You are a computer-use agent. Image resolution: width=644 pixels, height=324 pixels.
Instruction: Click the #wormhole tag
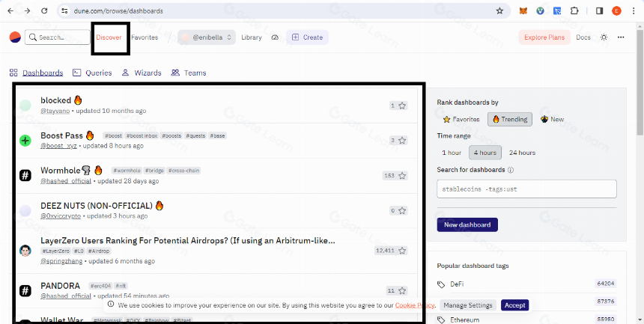(x=127, y=171)
